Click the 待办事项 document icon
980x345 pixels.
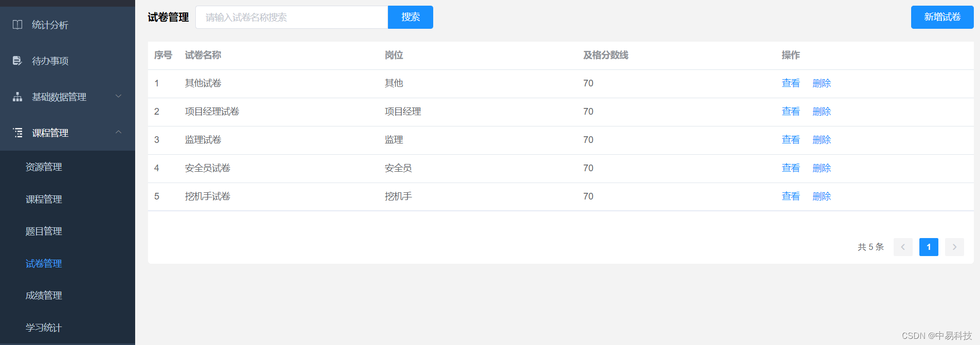click(17, 61)
